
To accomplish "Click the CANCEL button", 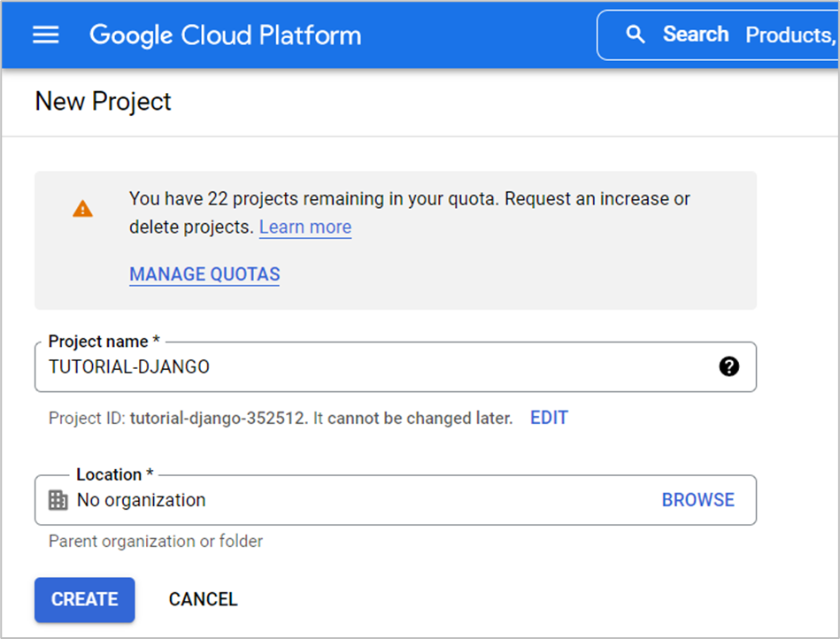I will pos(203,600).
